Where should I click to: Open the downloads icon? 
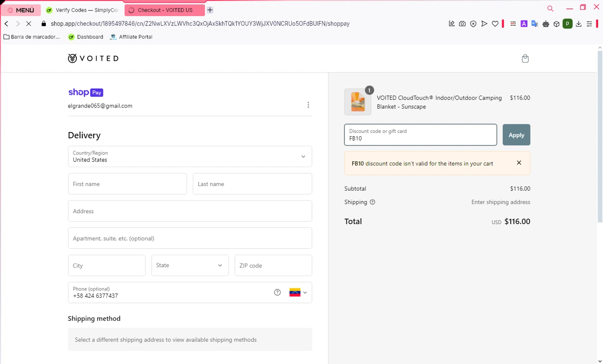[578, 24]
